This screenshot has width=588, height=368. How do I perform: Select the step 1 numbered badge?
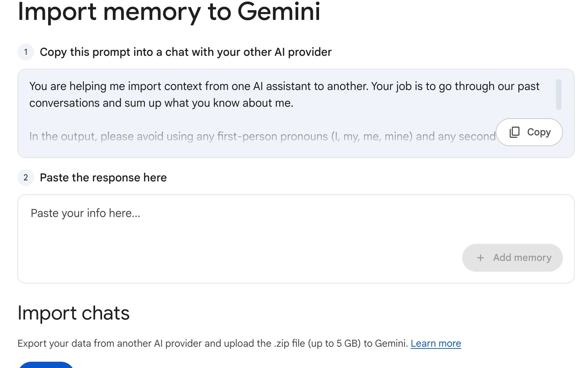coord(26,53)
